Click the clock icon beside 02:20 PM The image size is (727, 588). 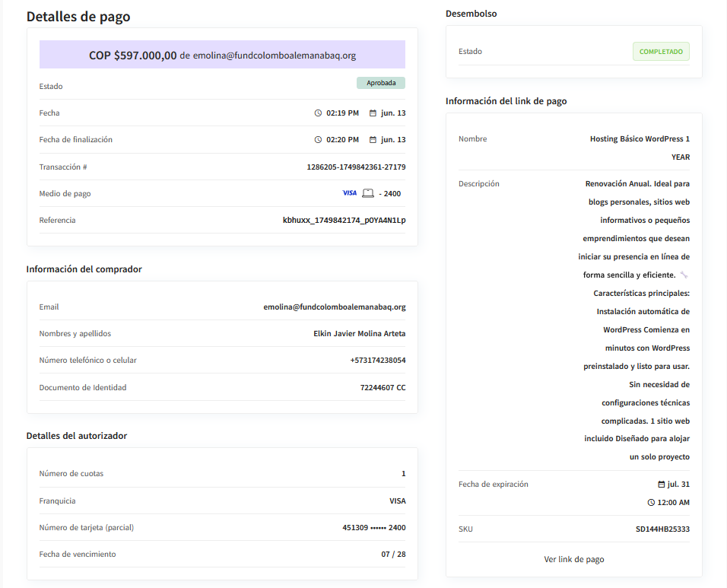click(318, 140)
